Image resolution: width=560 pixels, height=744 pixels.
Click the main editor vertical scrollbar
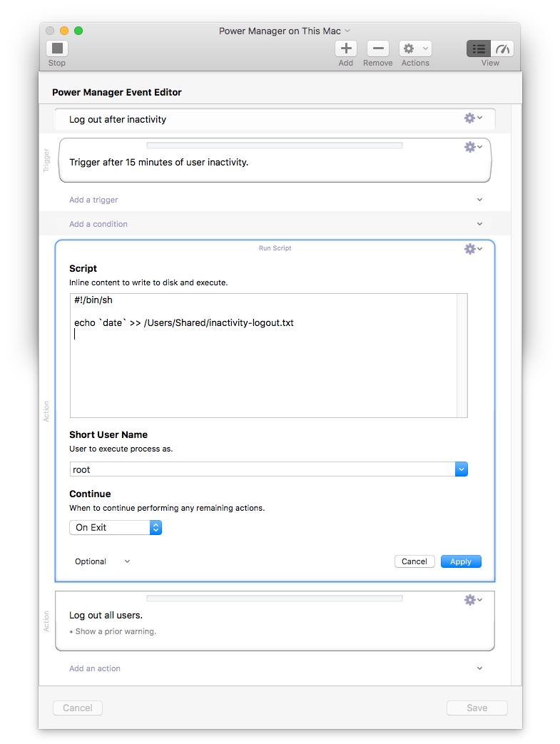click(x=516, y=394)
